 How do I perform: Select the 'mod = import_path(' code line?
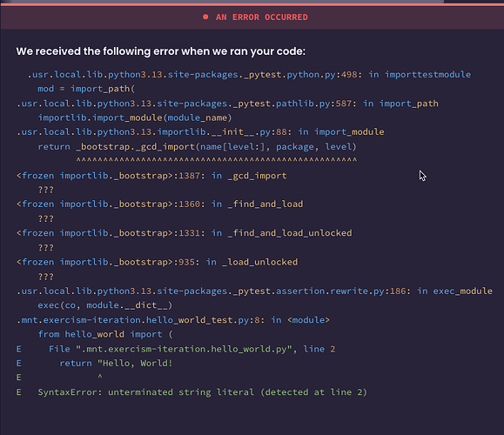click(x=86, y=89)
